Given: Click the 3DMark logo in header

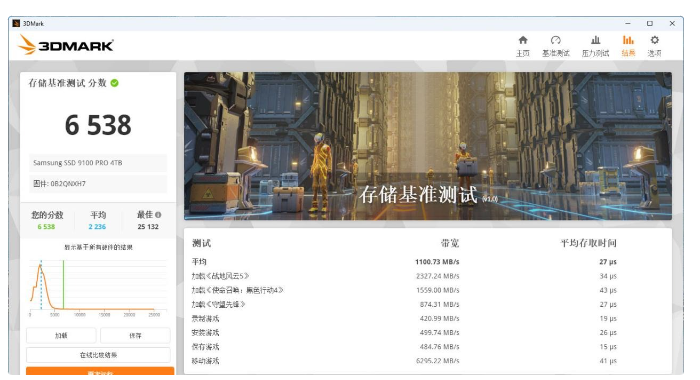Looking at the screenshot, I should pos(66,45).
